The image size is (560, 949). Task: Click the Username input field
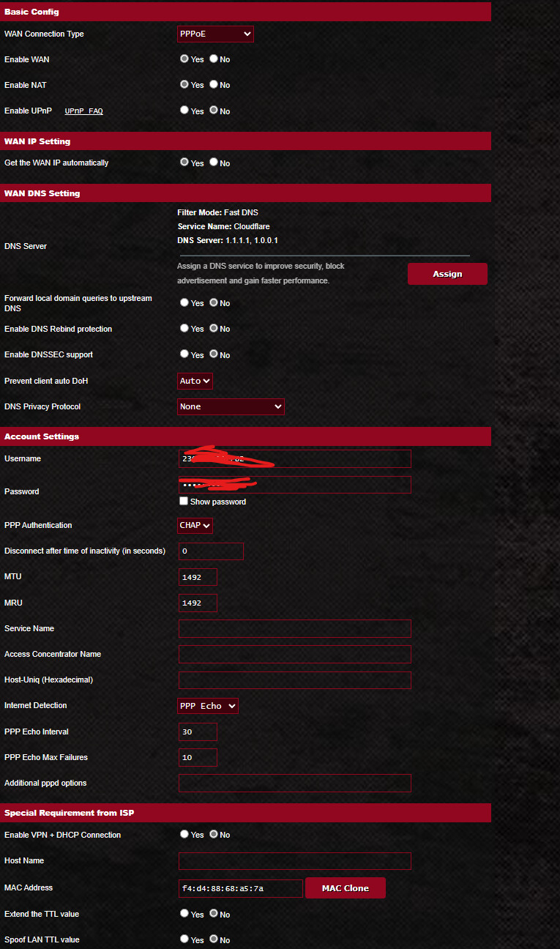295,459
